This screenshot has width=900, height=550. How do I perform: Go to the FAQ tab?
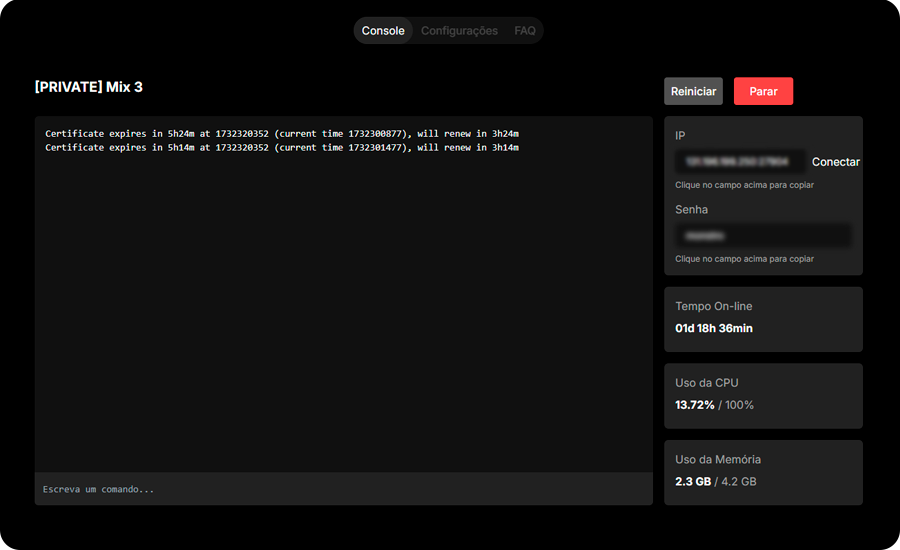(525, 31)
